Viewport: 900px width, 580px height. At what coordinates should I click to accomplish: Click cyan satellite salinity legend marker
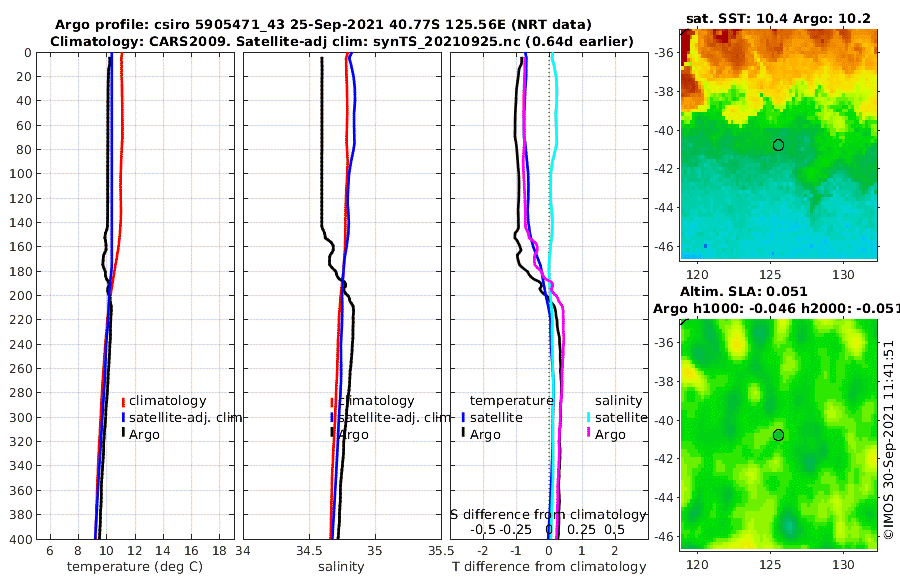click(588, 417)
